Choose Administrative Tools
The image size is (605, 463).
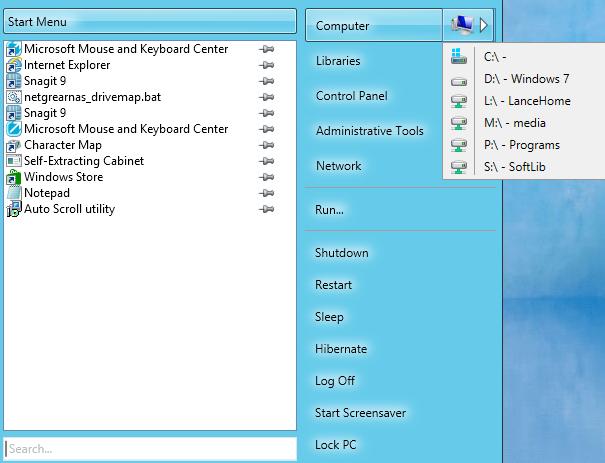(x=369, y=131)
